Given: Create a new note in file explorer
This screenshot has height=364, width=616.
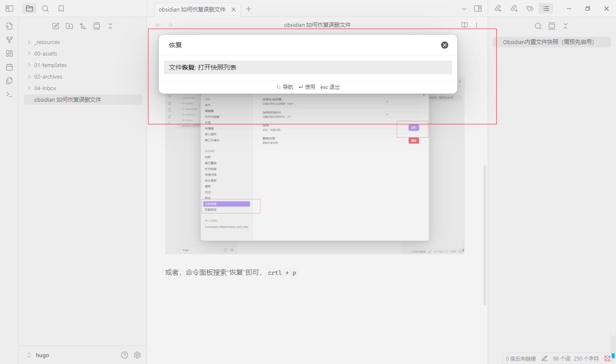Looking at the screenshot, I should tap(56, 26).
